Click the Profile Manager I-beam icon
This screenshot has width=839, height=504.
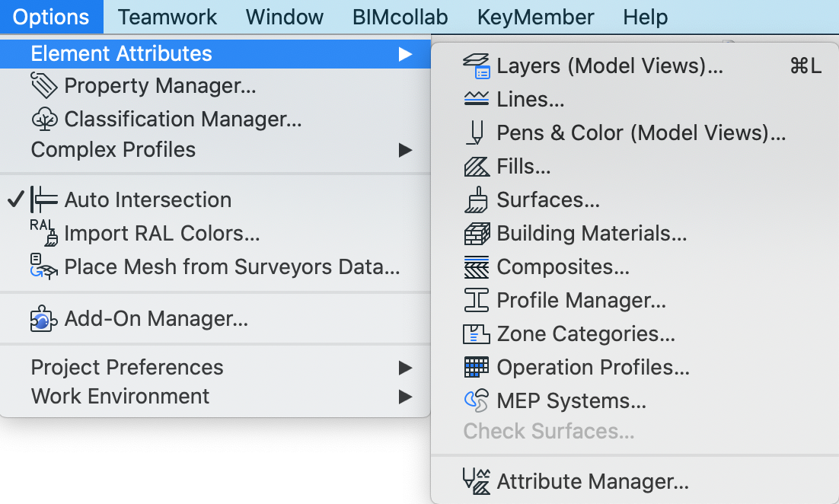[x=476, y=300]
